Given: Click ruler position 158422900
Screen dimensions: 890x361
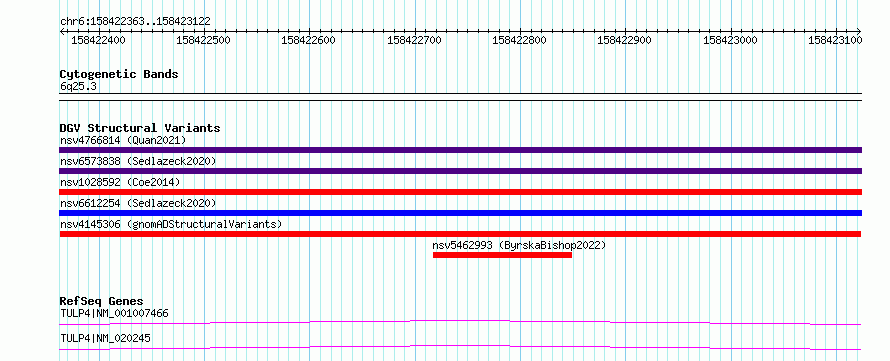Looking at the screenshot, I should pyautogui.click(x=624, y=40).
